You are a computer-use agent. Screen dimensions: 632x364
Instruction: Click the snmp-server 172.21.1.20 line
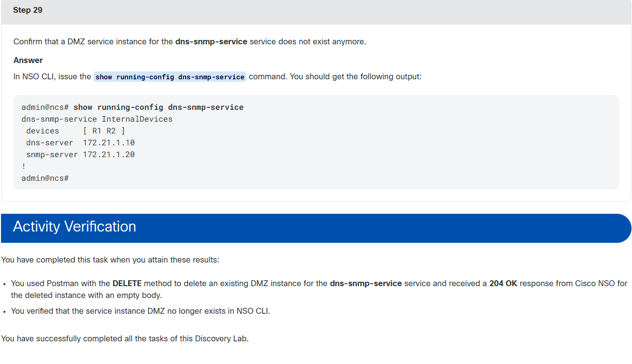pos(80,154)
